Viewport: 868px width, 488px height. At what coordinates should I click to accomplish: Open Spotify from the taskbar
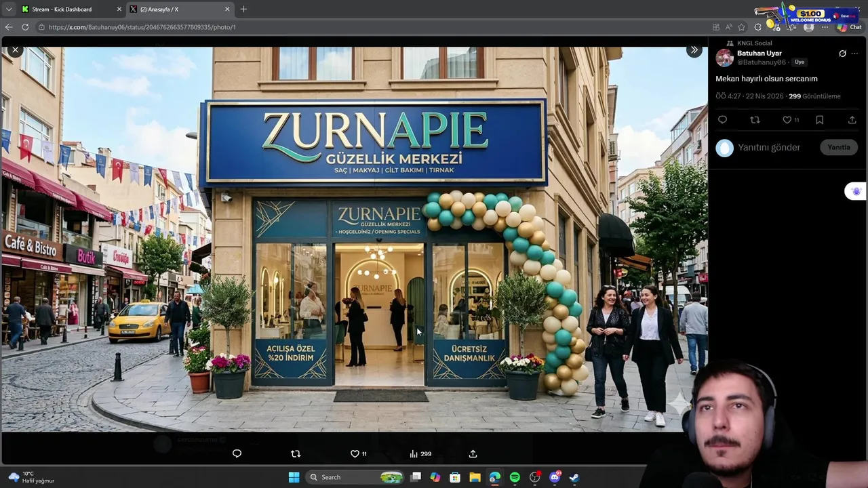click(515, 477)
